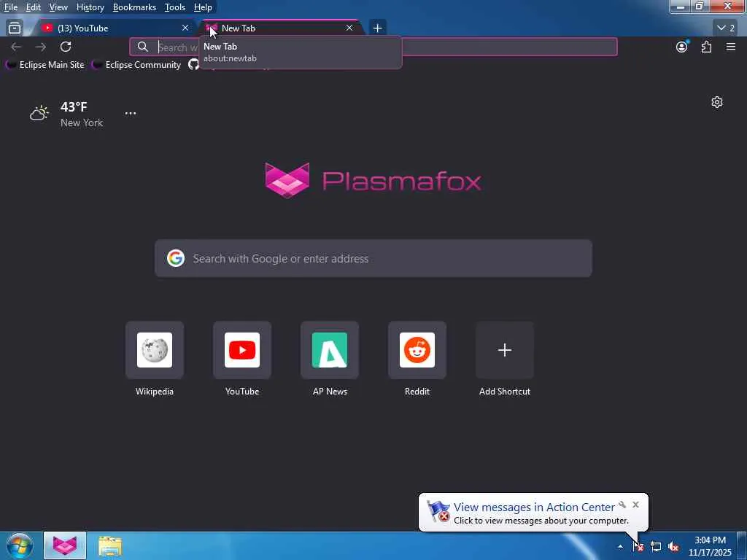747x560 pixels.
Task: Click View messages in Action Center
Action: tap(534, 507)
